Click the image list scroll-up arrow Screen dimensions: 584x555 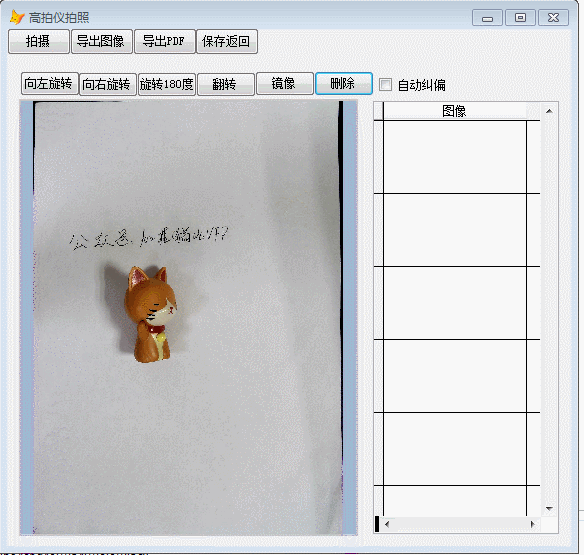[549, 111]
